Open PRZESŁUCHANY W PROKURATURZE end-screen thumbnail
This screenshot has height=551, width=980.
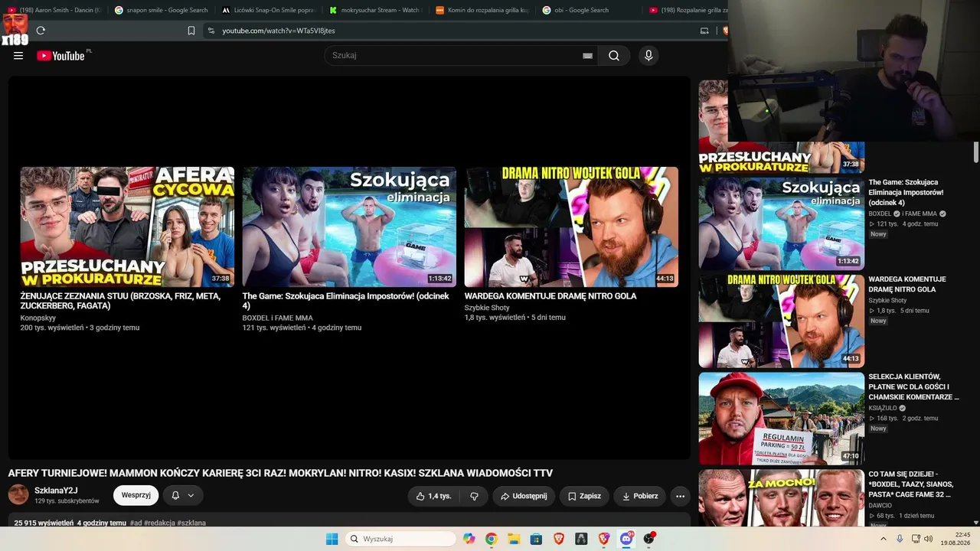[x=127, y=227]
